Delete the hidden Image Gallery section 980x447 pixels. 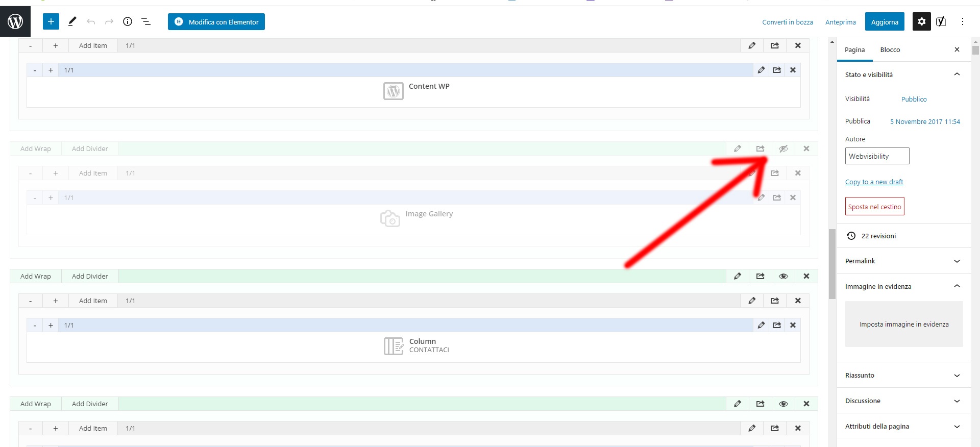[806, 148]
